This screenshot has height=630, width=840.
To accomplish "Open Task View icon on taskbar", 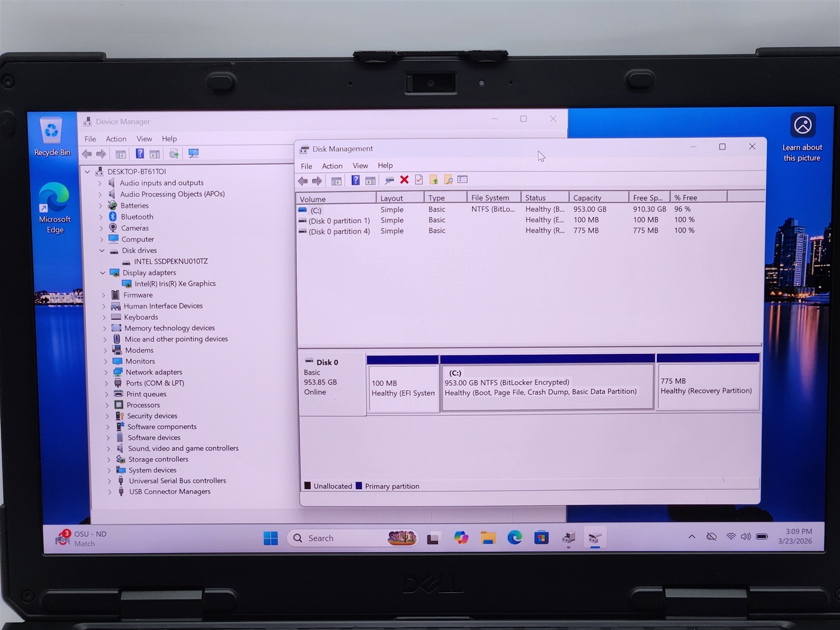I will (433, 538).
